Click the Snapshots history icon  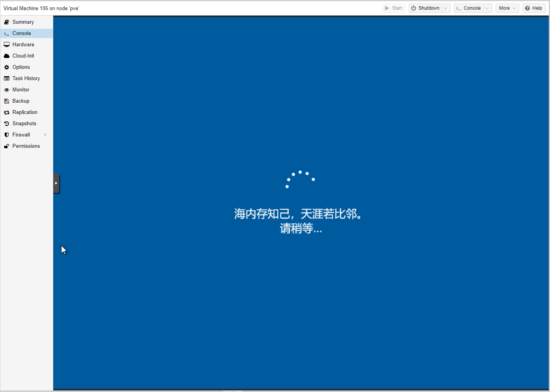(7, 124)
